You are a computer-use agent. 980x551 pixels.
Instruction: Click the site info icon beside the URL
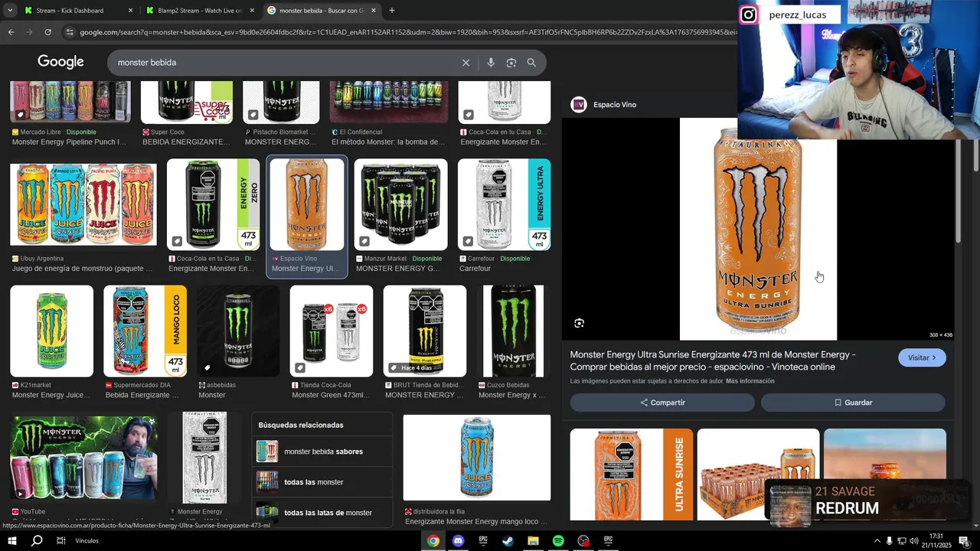70,32
